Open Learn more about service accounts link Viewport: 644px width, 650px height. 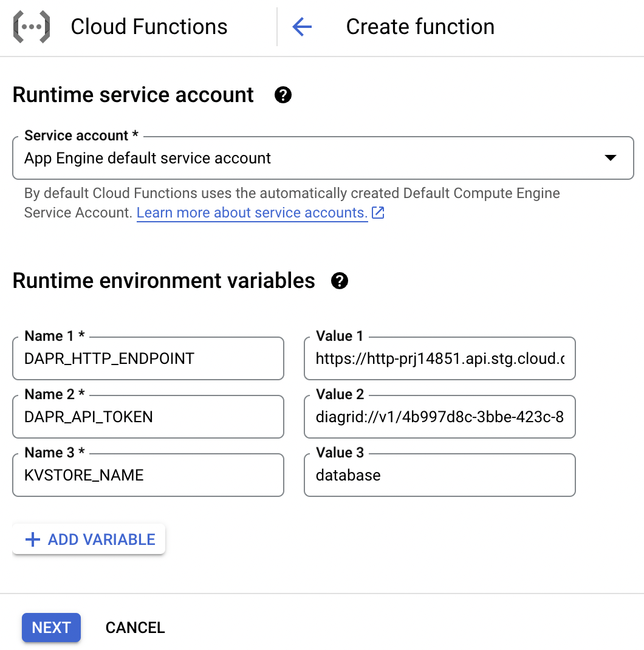click(252, 213)
